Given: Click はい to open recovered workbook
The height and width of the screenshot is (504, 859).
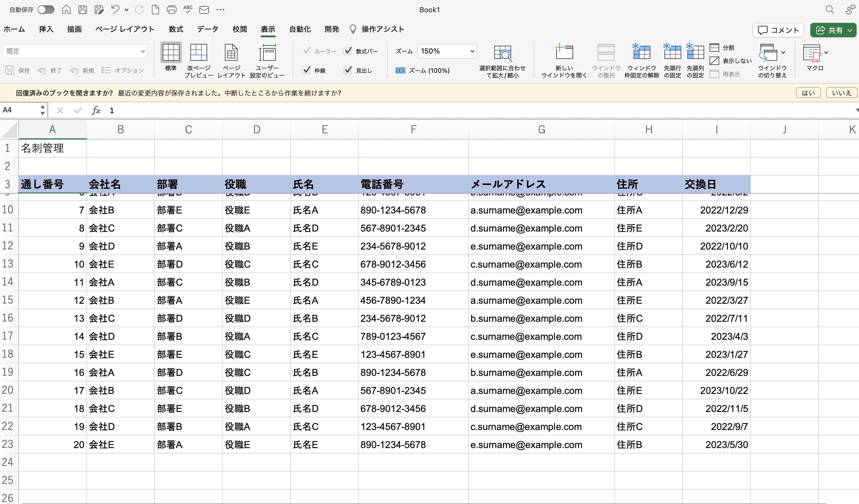Looking at the screenshot, I should pos(808,93).
